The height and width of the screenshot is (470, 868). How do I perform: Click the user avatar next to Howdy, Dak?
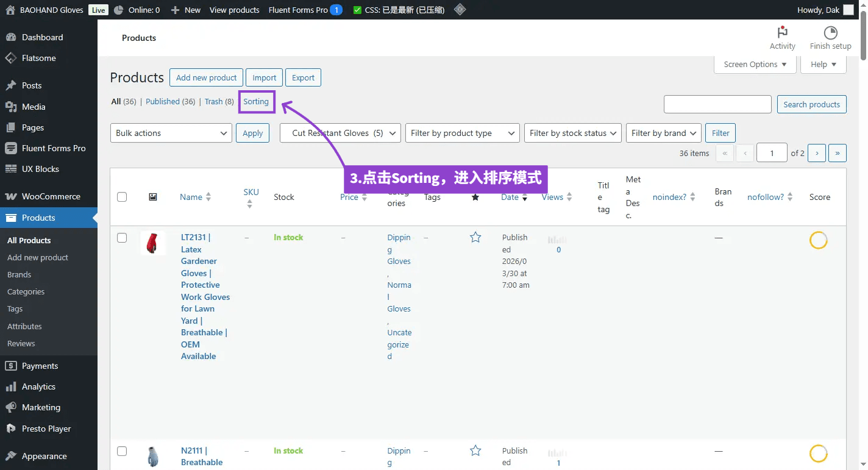pos(848,10)
